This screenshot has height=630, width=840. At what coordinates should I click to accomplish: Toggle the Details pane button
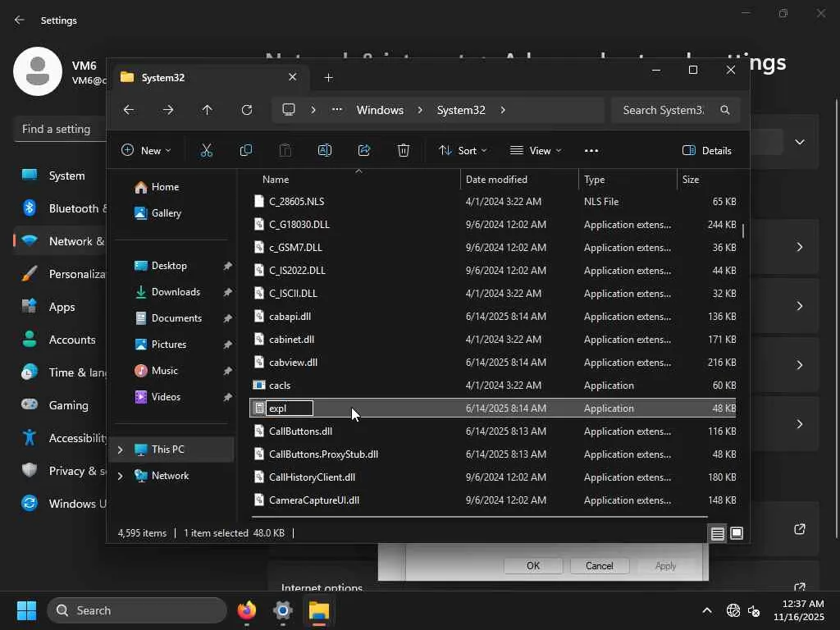(x=707, y=151)
